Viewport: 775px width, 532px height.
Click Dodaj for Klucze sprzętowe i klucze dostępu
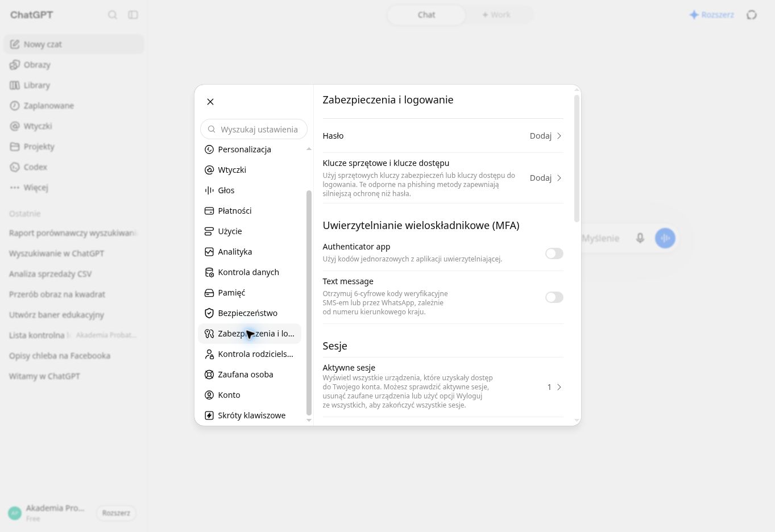[x=541, y=178]
